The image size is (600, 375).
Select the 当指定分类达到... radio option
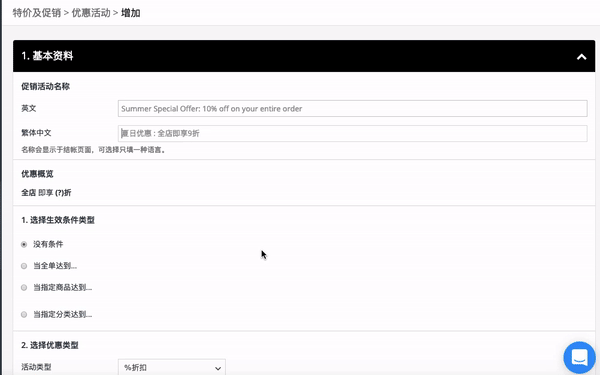tap(24, 314)
